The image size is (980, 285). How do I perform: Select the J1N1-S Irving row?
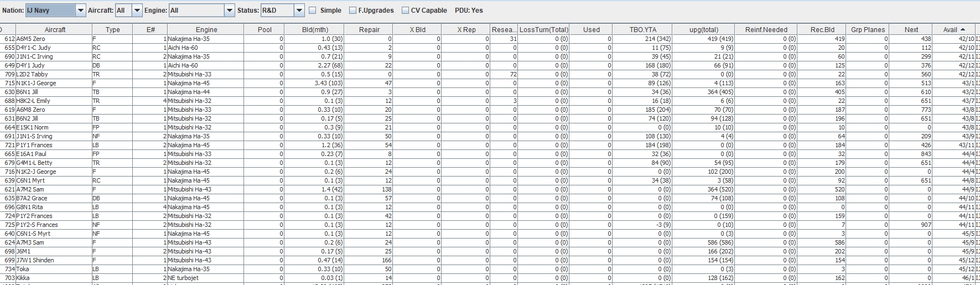[x=490, y=136]
